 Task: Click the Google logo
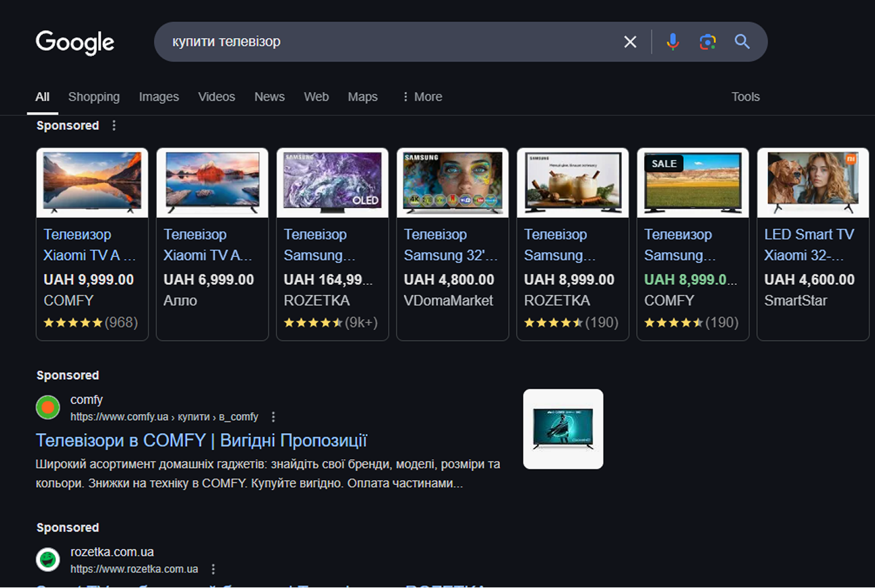pyautogui.click(x=75, y=42)
